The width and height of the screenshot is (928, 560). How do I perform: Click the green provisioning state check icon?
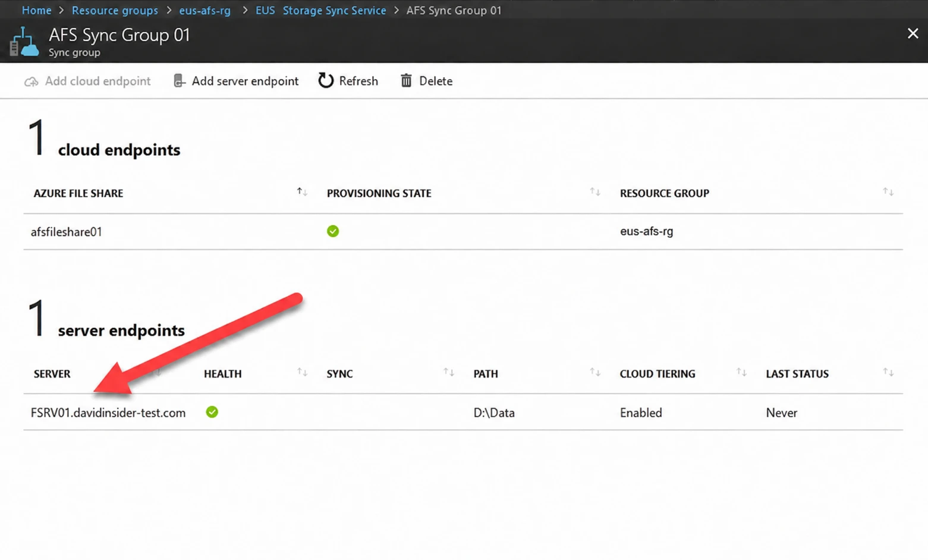tap(333, 231)
